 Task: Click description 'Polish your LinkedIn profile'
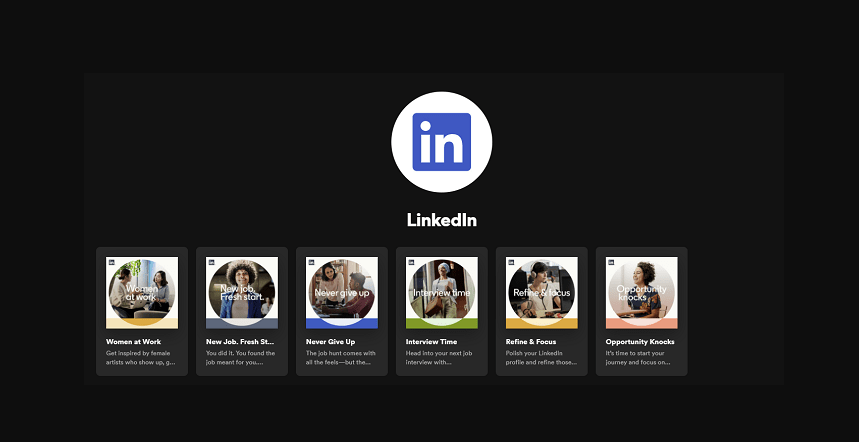coord(541,358)
